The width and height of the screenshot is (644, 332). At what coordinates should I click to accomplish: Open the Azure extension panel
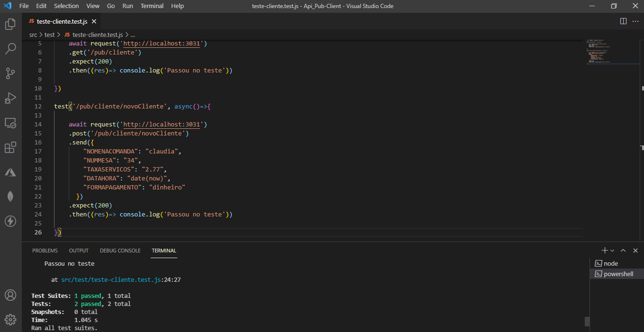[10, 172]
